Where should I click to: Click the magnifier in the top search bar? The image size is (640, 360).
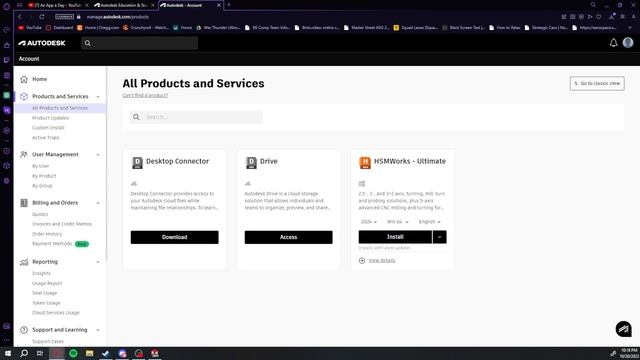[x=88, y=43]
